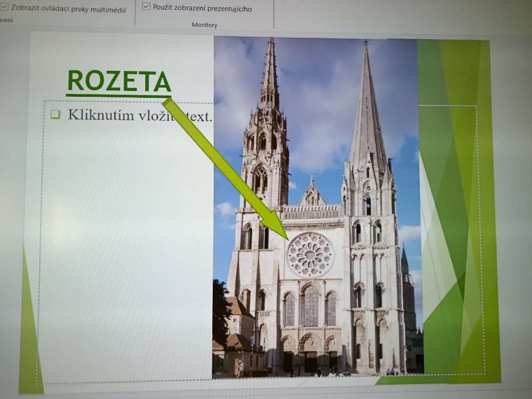Uncheck Použít zobrazení prezentujícího

[x=146, y=7]
